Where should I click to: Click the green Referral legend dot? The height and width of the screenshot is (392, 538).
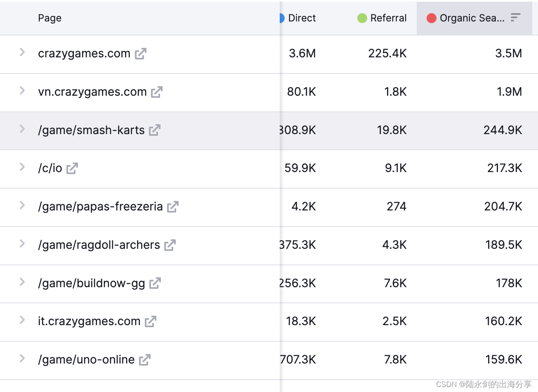(x=362, y=18)
